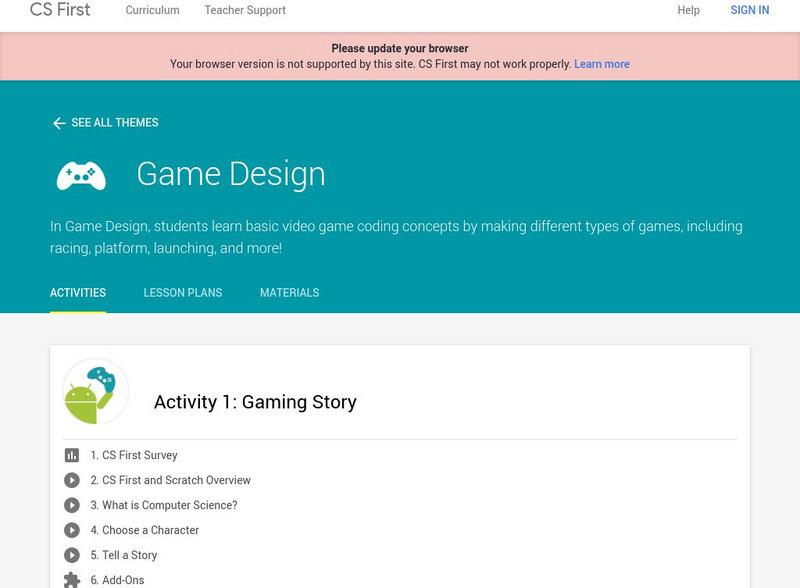Go back via SEE ALL THEMES
This screenshot has height=588, width=800.
pyautogui.click(x=115, y=122)
